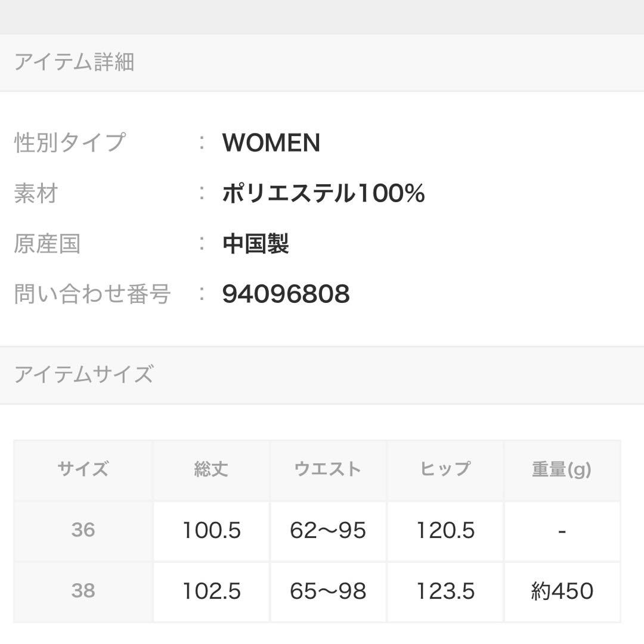Viewport: 644px width, 644px height.
Task: Click the ウエスト column header
Action: pos(328,470)
